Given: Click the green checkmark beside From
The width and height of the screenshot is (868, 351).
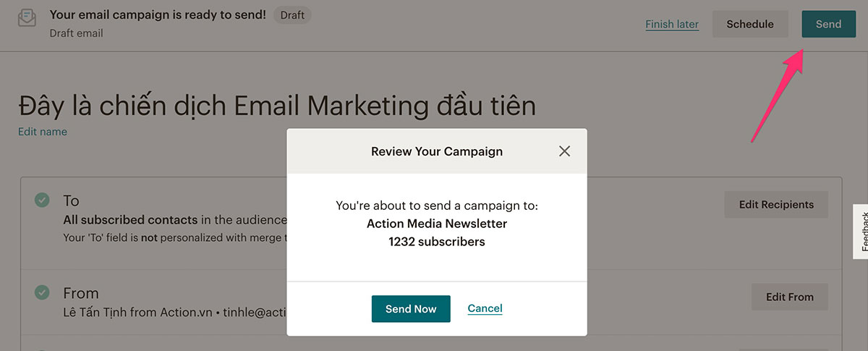Looking at the screenshot, I should [43, 292].
